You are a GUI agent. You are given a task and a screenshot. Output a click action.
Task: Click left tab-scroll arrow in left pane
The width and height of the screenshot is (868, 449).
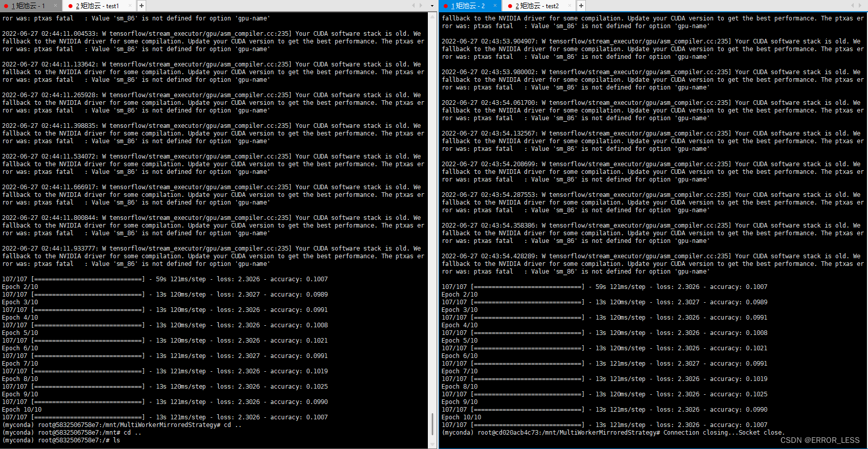(x=414, y=6)
